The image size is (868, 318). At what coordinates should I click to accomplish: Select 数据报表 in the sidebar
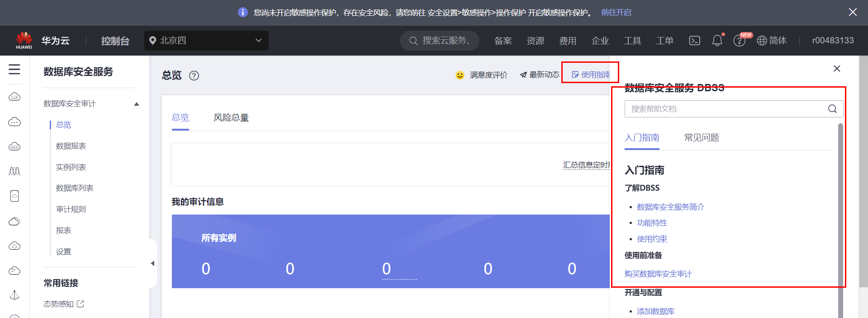coord(71,146)
